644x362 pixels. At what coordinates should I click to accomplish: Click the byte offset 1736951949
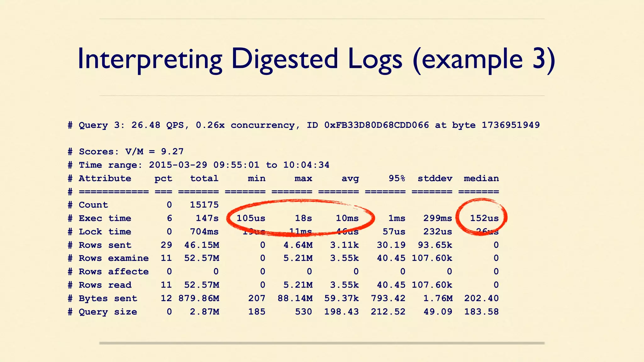pyautogui.click(x=511, y=125)
